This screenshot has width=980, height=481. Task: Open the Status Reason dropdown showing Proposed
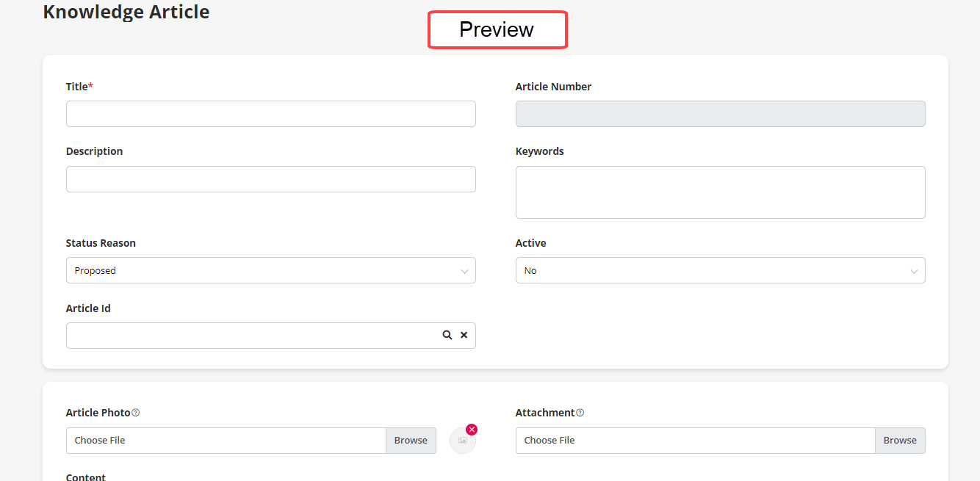[270, 270]
